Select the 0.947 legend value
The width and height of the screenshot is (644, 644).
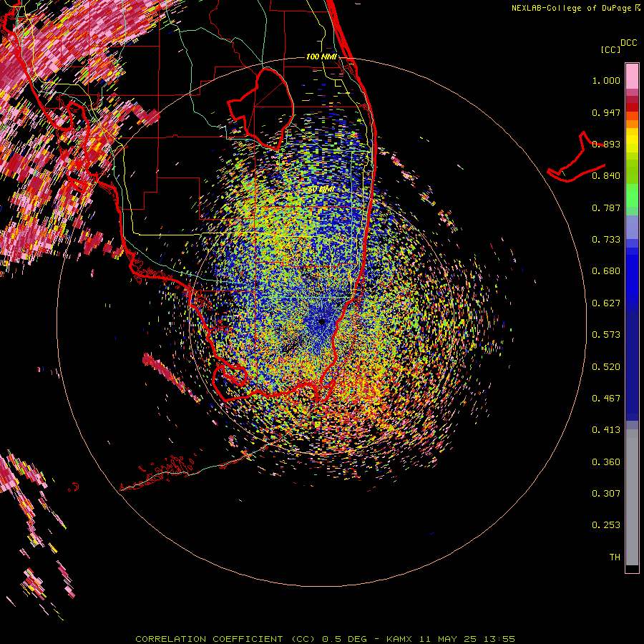606,112
